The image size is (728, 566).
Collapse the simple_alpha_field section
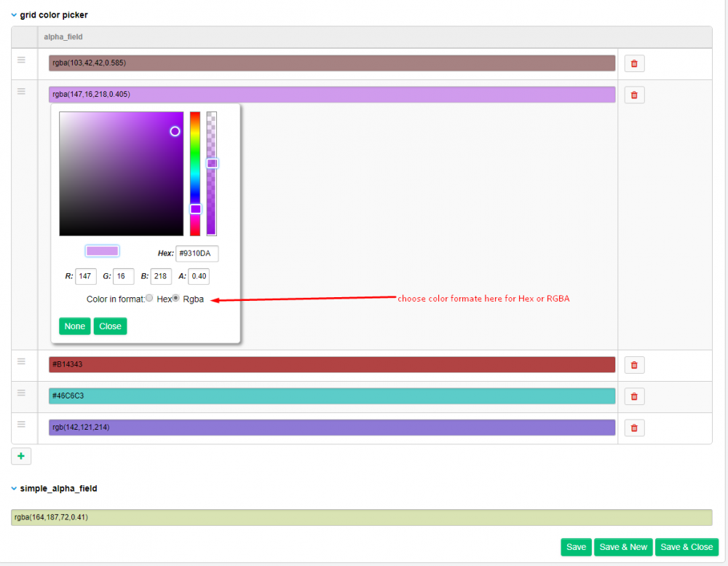coord(14,488)
